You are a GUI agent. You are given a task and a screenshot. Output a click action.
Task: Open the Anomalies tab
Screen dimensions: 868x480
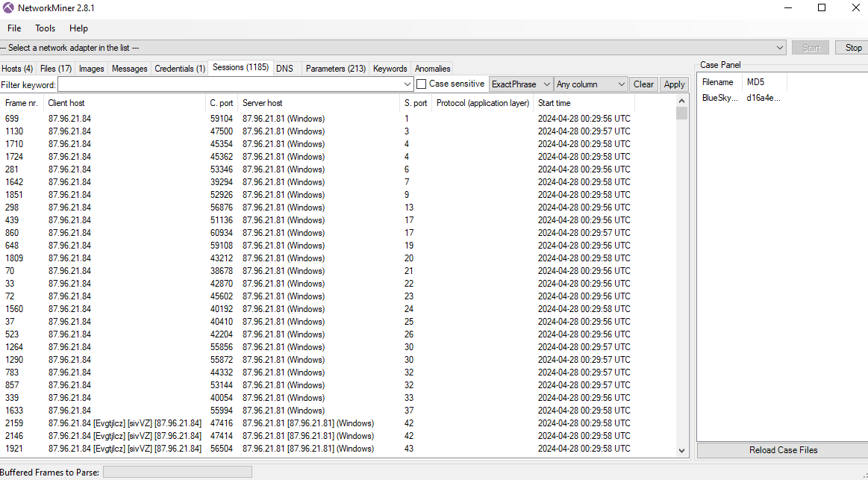click(x=432, y=69)
